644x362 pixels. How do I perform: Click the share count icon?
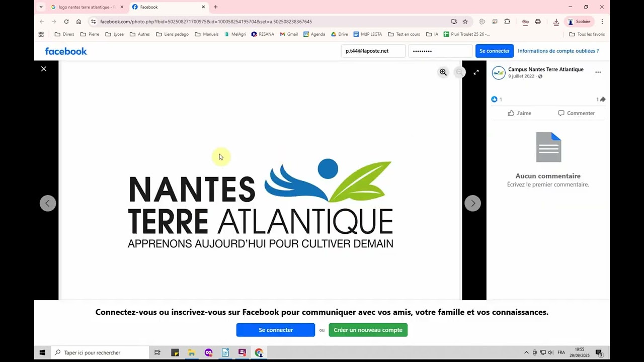click(601, 100)
